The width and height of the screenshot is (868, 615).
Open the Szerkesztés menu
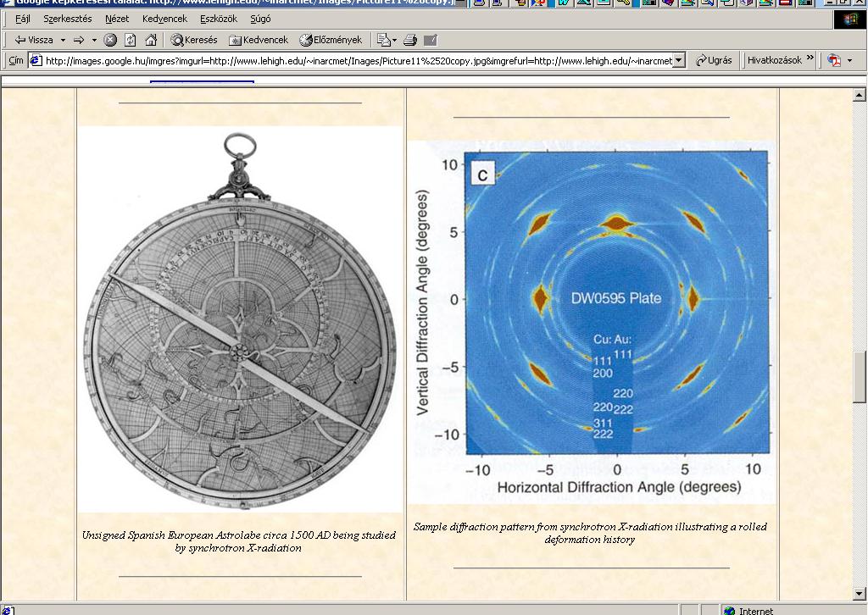click(68, 19)
